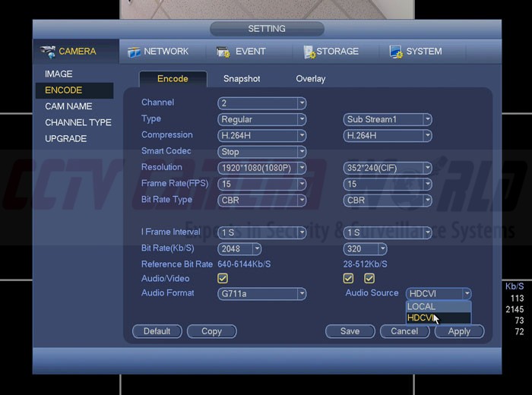The height and width of the screenshot is (395, 532).
Task: Select CAM NAME in left sidebar
Action: (68, 106)
